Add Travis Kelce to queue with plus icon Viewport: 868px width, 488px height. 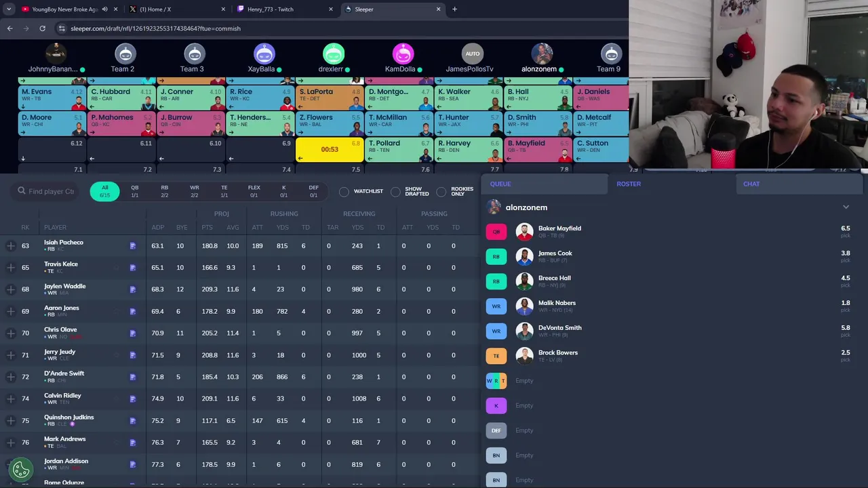tap(11, 268)
